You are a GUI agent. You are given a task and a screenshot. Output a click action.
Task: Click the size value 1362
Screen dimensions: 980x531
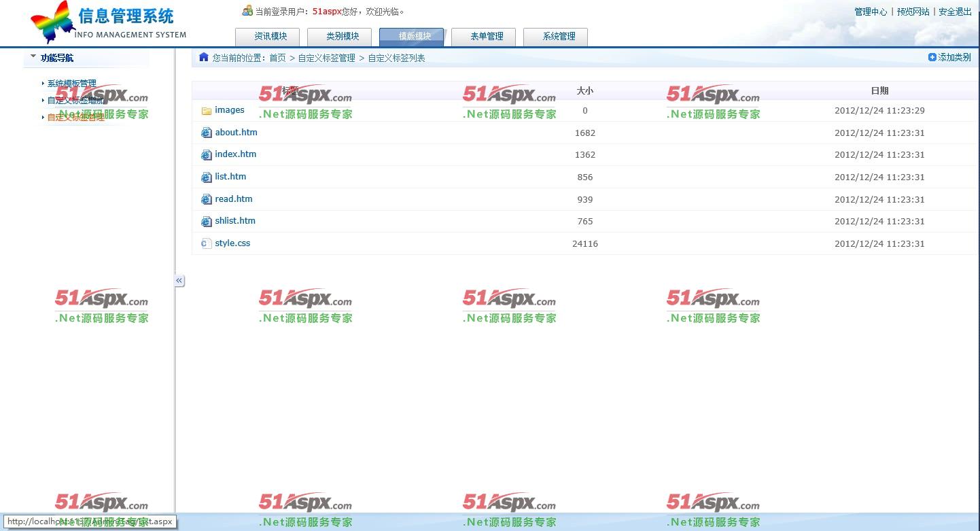click(585, 154)
